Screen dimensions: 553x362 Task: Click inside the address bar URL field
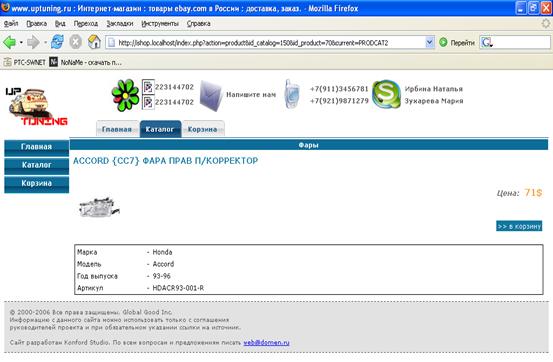point(270,43)
